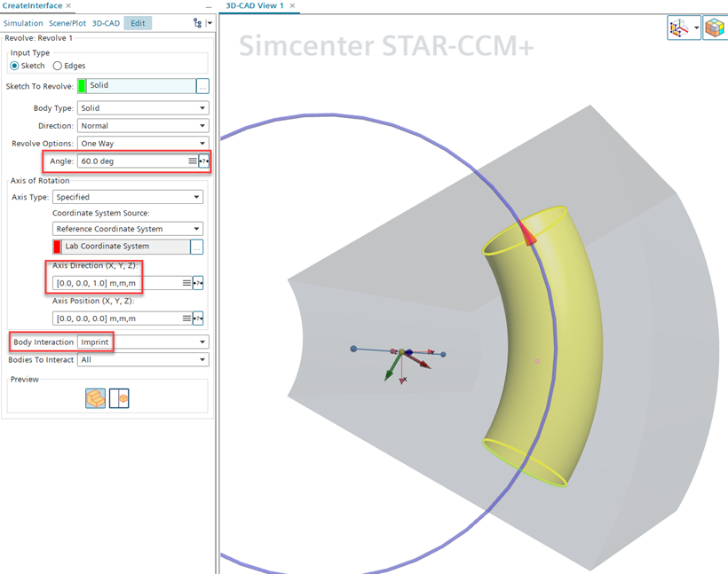
Task: Click the Angle field list-lines icon
Action: coord(192,161)
